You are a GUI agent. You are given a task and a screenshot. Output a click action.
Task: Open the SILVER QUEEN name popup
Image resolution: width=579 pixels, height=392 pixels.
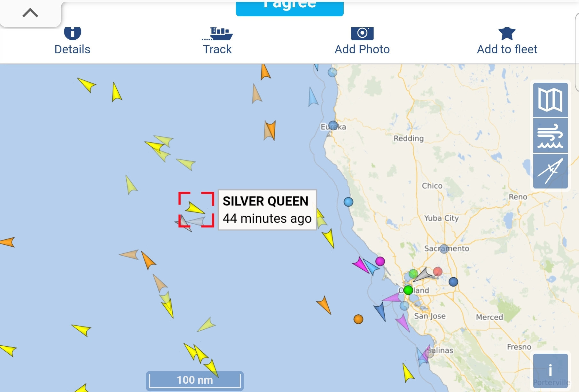pyautogui.click(x=267, y=210)
